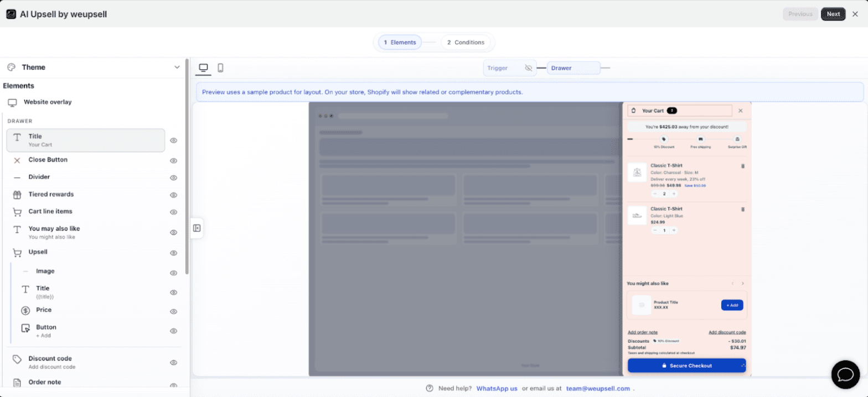Click the Cart line items cart icon

pos(17,212)
